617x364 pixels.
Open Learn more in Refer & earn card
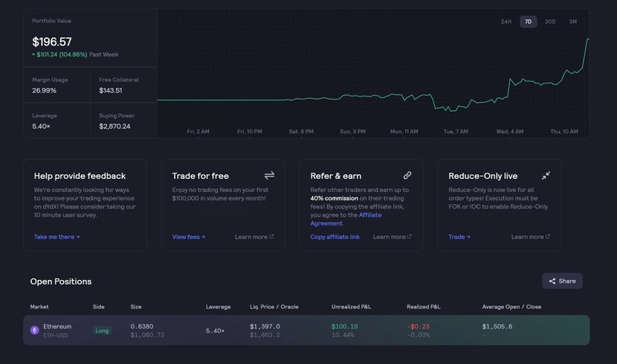coord(393,237)
